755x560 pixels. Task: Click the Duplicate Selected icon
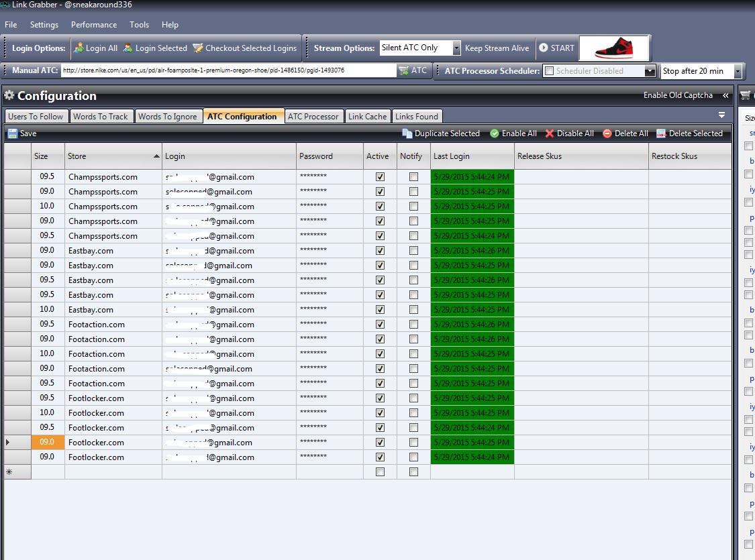(x=407, y=133)
